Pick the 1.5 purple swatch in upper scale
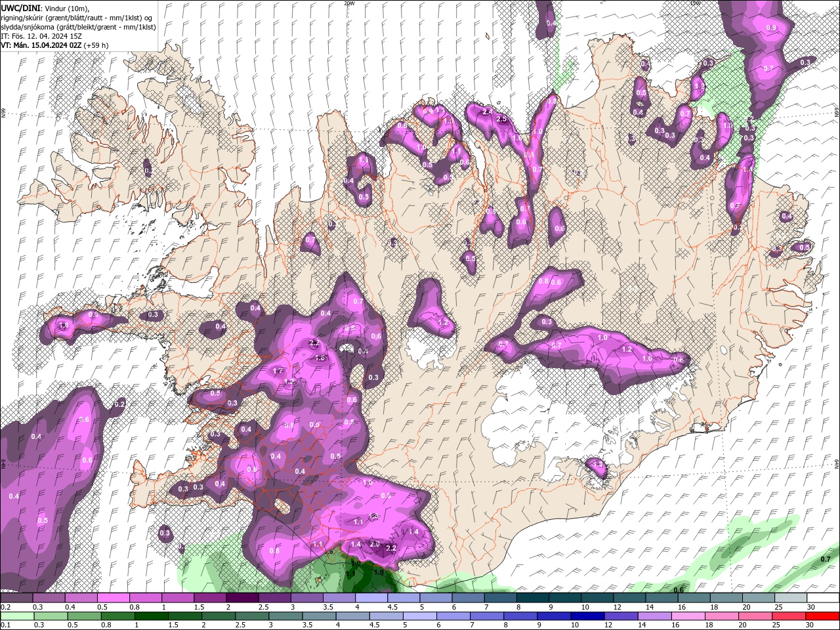840x630 pixels. click(x=209, y=598)
